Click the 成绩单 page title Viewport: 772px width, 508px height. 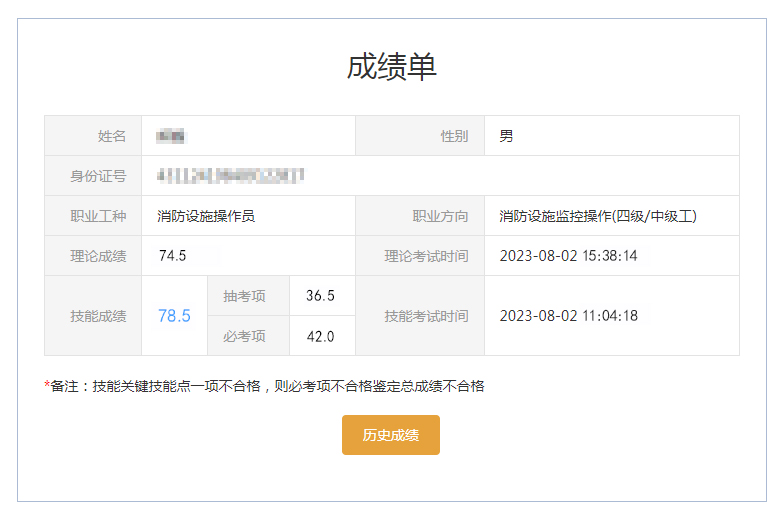point(391,66)
